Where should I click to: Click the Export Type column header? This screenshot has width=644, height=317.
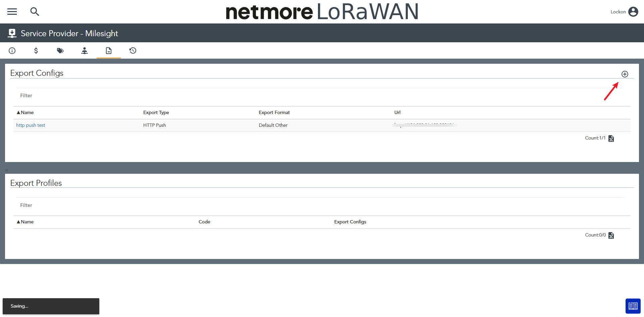click(156, 112)
